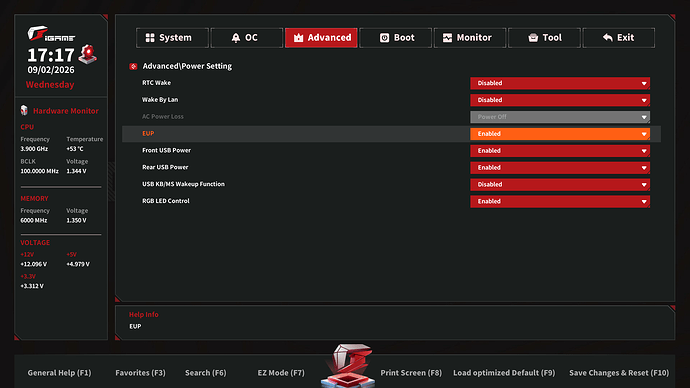Click the Tool tab toolbox icon
This screenshot has height=388, width=690.
point(533,38)
